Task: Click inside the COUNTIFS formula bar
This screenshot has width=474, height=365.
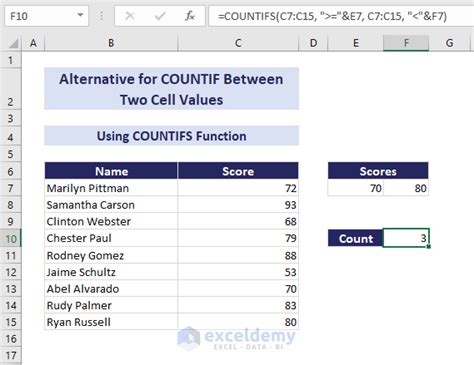Action: point(341,16)
